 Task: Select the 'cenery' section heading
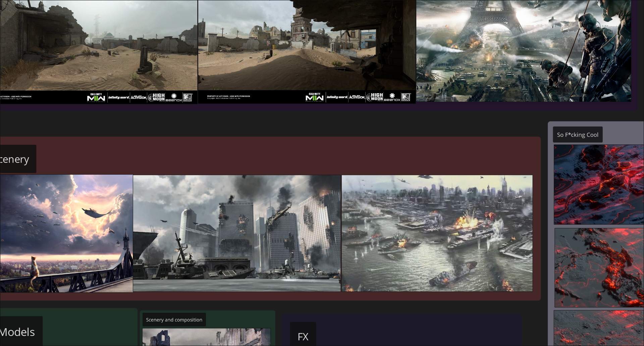pos(15,159)
